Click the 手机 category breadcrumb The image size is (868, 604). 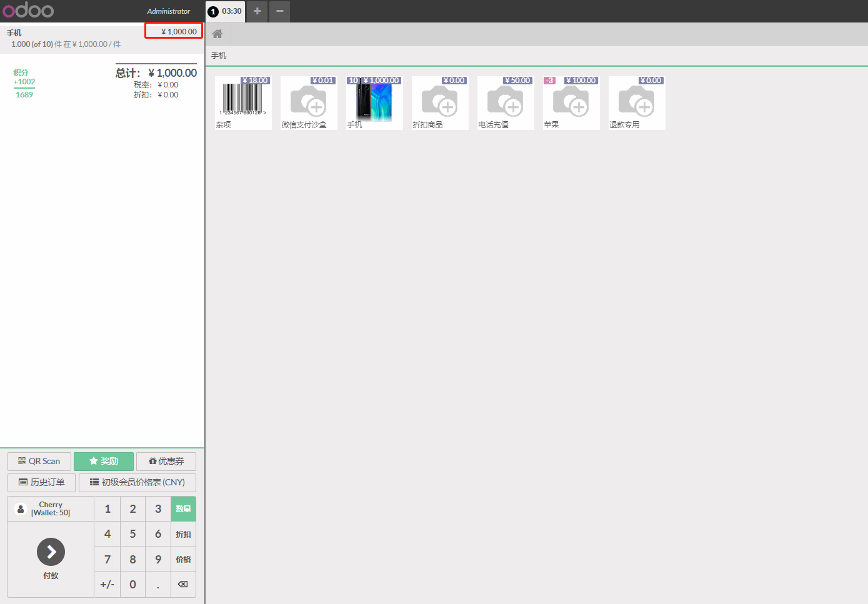click(x=219, y=56)
